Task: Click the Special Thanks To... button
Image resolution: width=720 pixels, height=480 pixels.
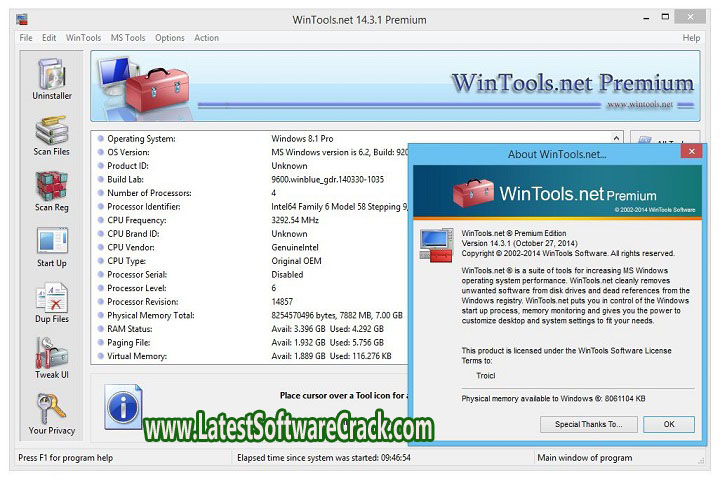Action: click(x=587, y=424)
